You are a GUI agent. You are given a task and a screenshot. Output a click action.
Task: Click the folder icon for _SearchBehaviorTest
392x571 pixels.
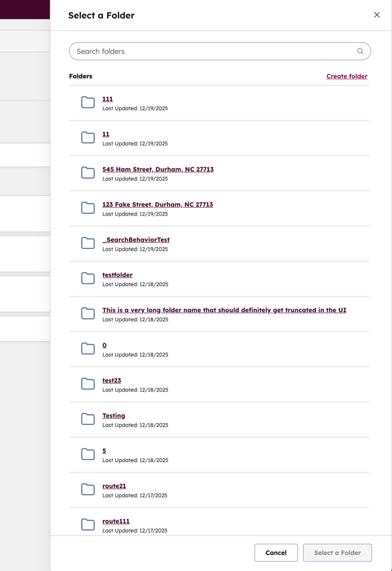coord(88,243)
